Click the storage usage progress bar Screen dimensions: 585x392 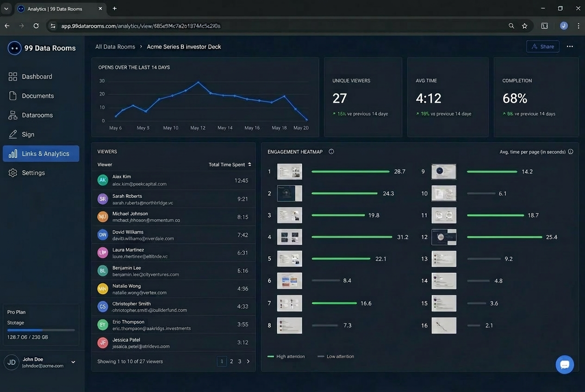pos(41,330)
